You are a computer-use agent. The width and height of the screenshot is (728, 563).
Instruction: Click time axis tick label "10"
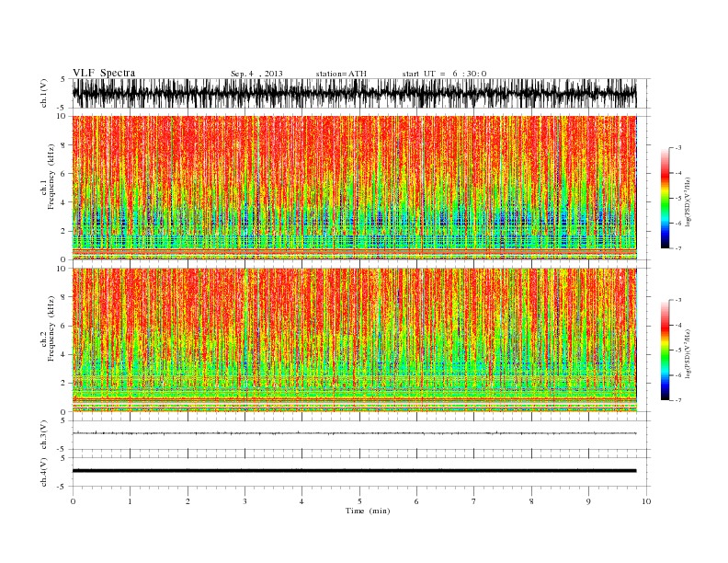coord(646,501)
